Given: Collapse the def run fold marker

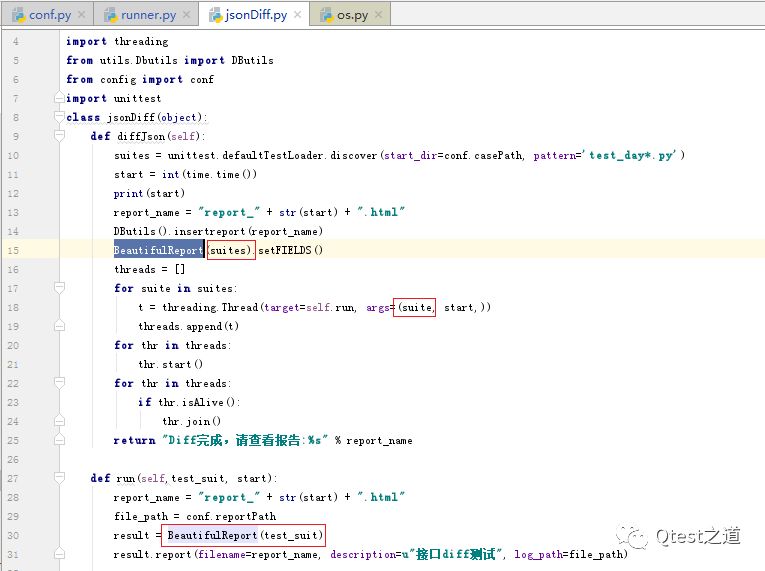Looking at the screenshot, I should [x=59, y=478].
